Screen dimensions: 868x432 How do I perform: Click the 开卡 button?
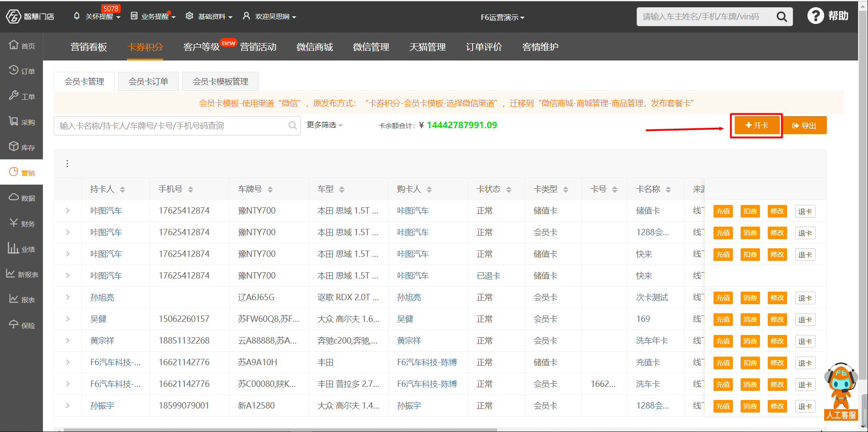(x=757, y=125)
